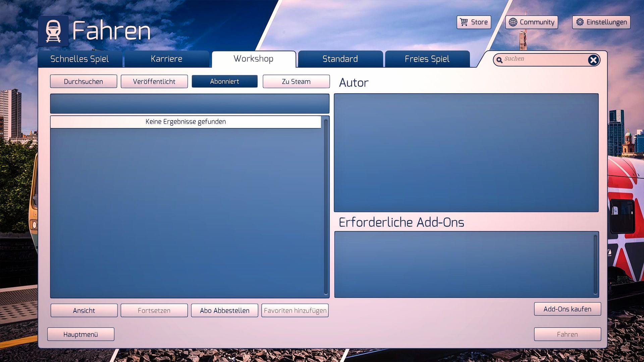Click the Einstellungen gear icon

580,22
